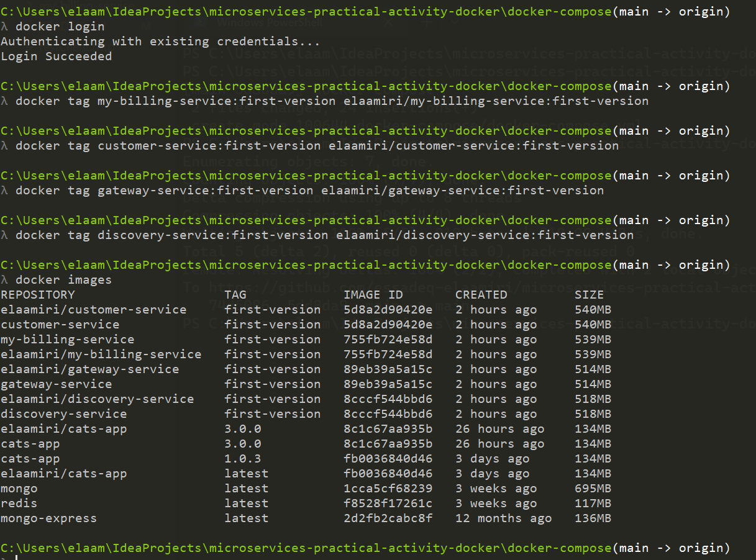756x560 pixels.
Task: Select the docker tag my-billing-service command line
Action: (x=332, y=101)
